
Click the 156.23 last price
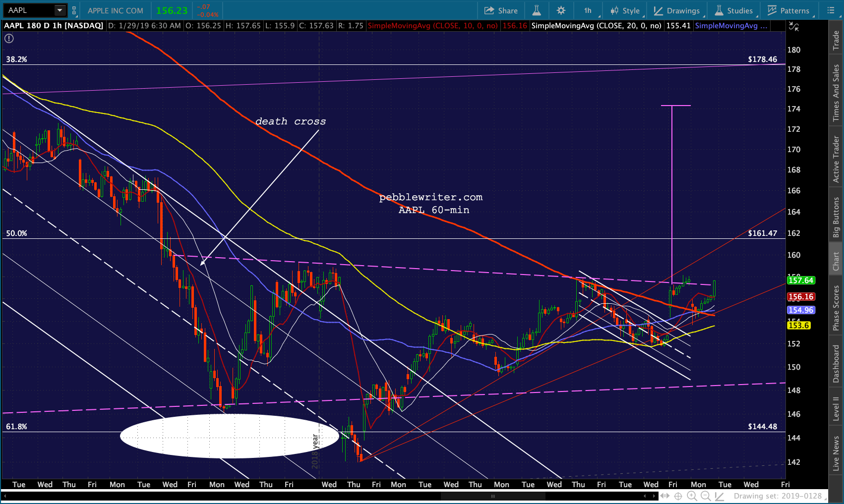tap(172, 10)
